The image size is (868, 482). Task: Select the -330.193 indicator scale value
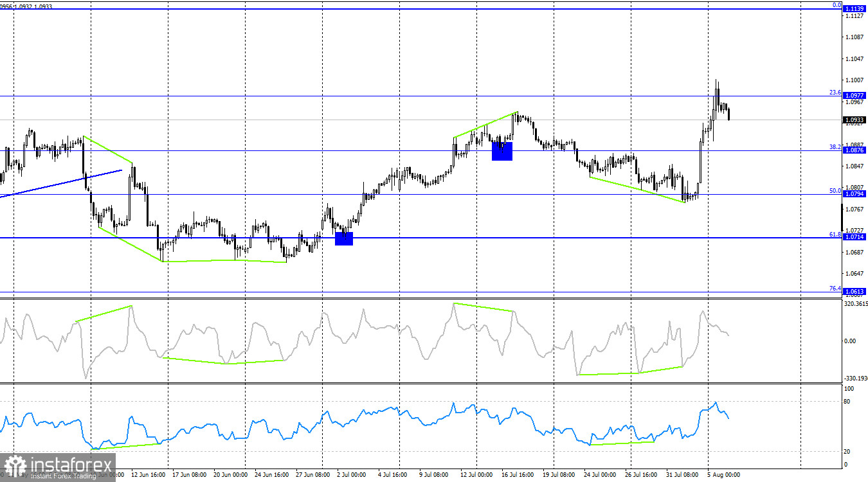coord(856,379)
